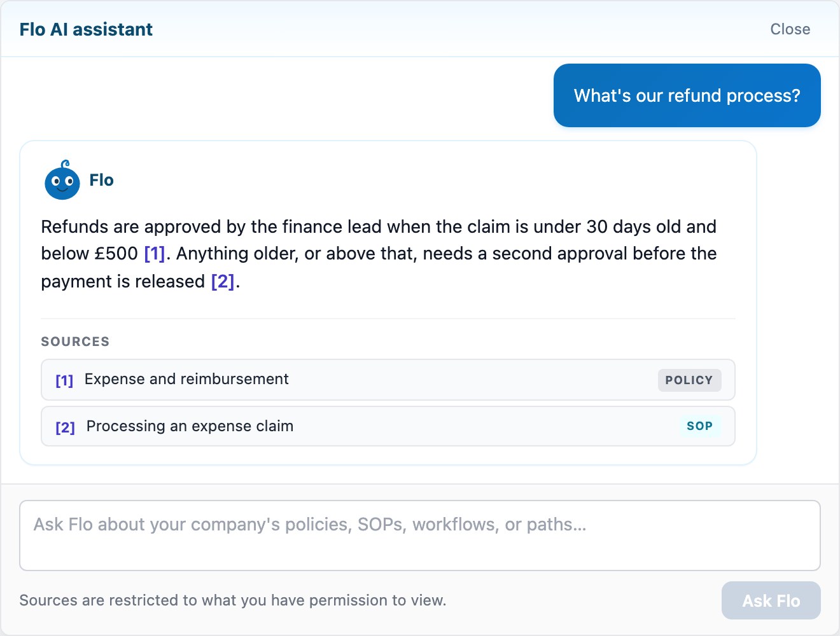Open inline citation [1] after £500
Image resolution: width=840 pixels, height=636 pixels.
click(x=155, y=254)
